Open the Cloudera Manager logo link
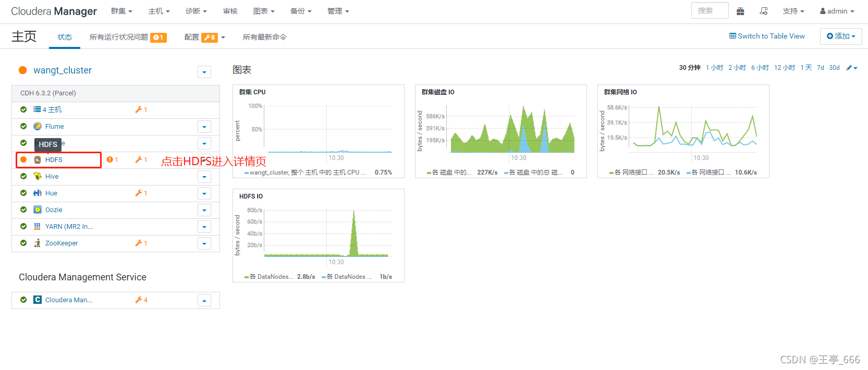Viewport: 868px width, 370px height. point(54,11)
